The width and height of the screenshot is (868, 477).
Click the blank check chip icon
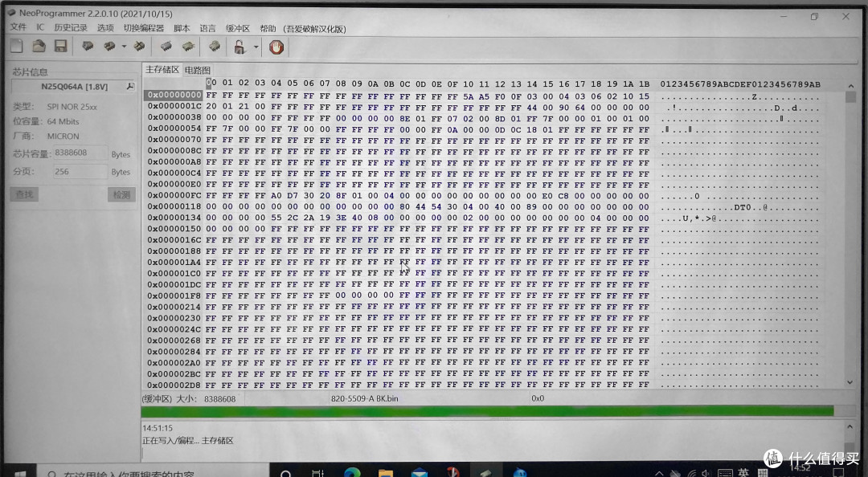point(188,47)
